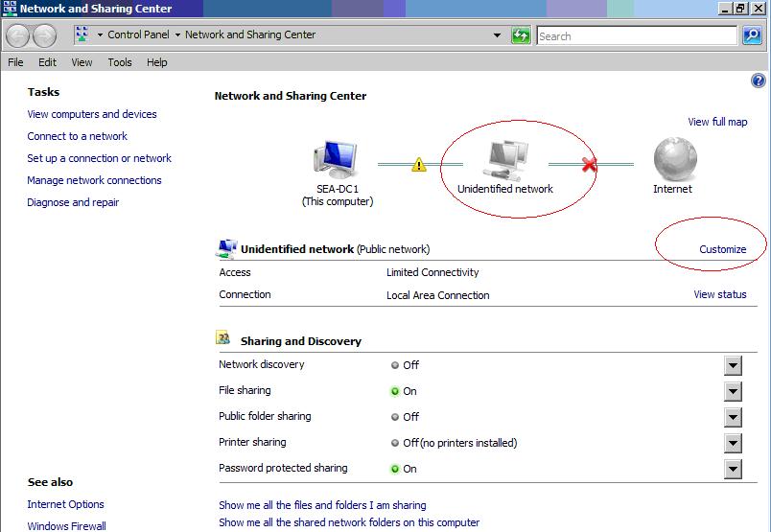Click the green refresh button in address bar
The width and height of the screenshot is (771, 532).
tap(521, 35)
